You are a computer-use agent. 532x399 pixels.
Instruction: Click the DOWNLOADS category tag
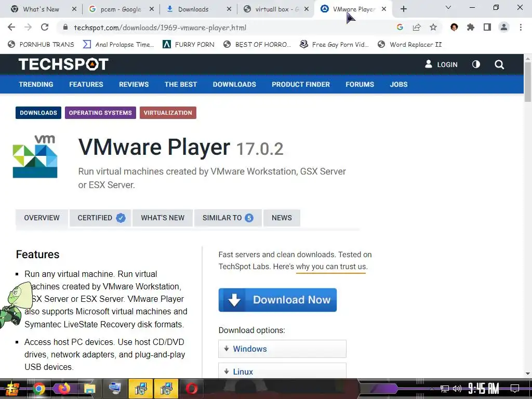point(38,113)
